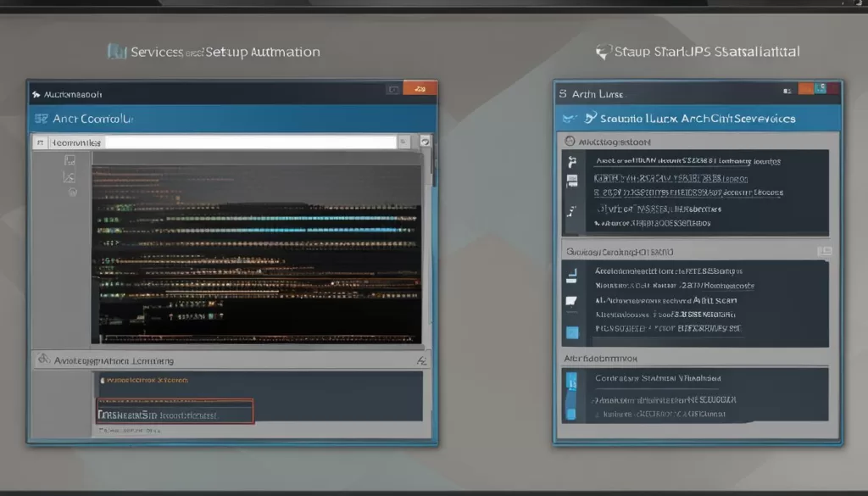Click the small blue square icon in third dark panel

571,414
